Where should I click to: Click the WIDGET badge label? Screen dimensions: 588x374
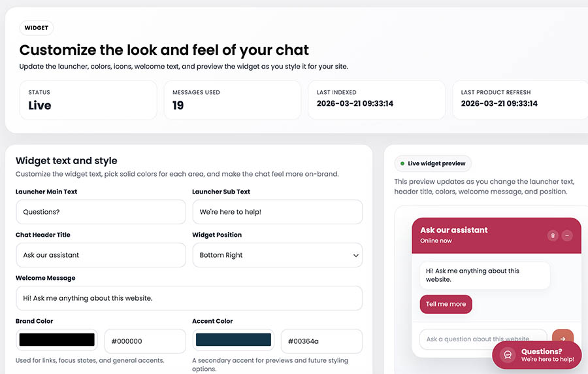click(x=37, y=28)
